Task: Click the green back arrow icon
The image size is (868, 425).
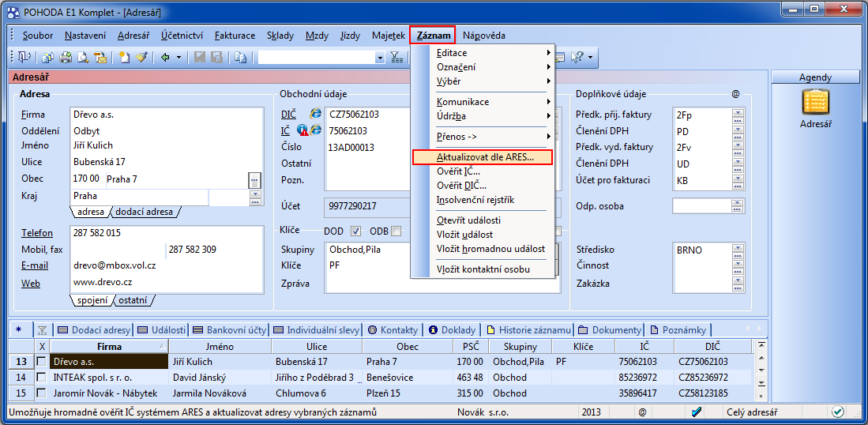Action: (165, 56)
